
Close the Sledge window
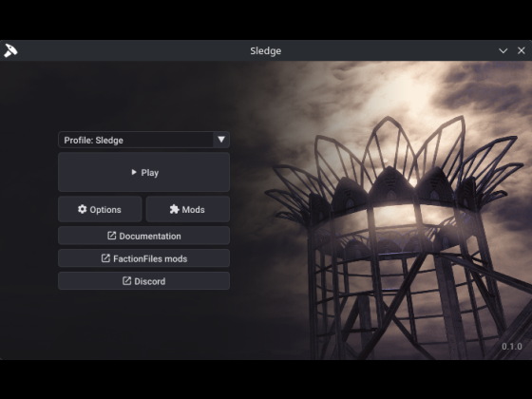pyautogui.click(x=522, y=50)
